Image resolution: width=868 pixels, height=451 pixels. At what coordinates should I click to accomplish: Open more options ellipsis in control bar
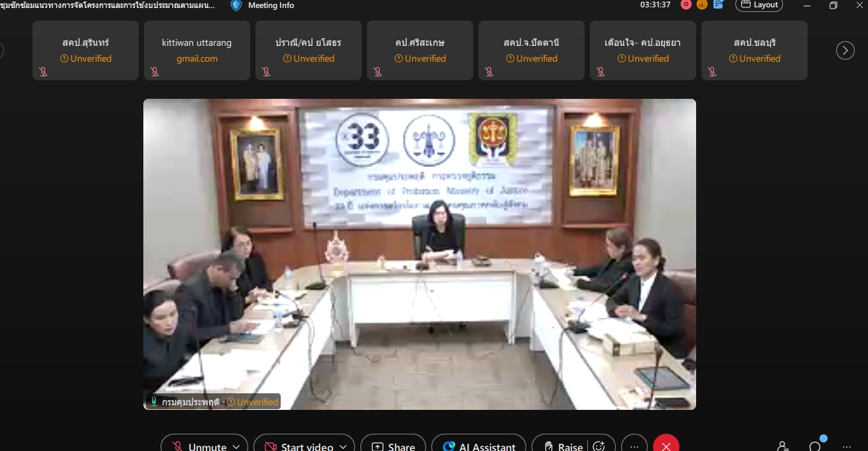[634, 446]
